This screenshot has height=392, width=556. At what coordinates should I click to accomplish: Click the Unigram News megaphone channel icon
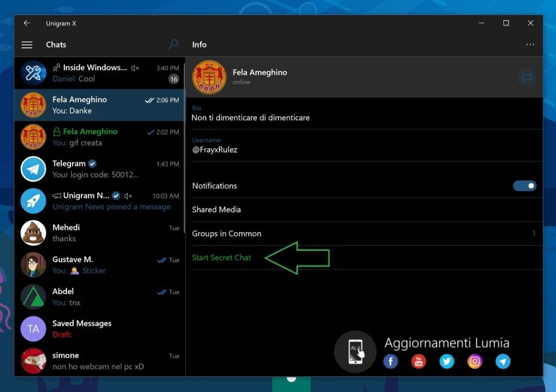[x=56, y=195]
